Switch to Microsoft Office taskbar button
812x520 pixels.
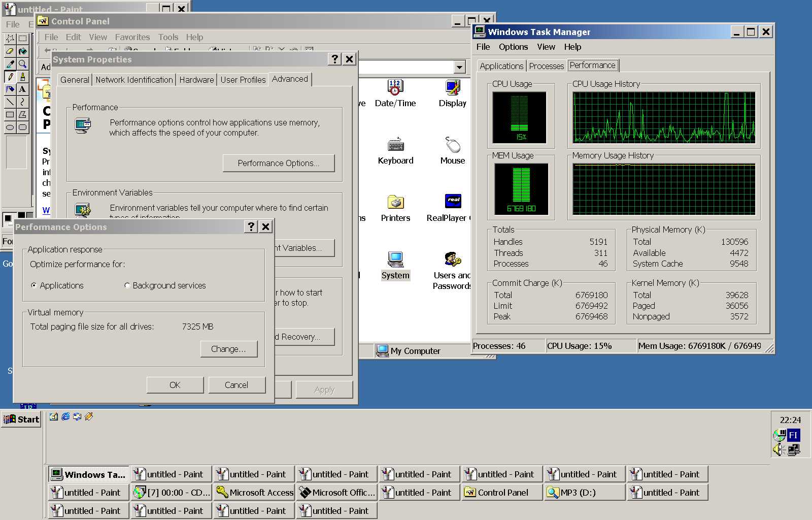pyautogui.click(x=337, y=493)
